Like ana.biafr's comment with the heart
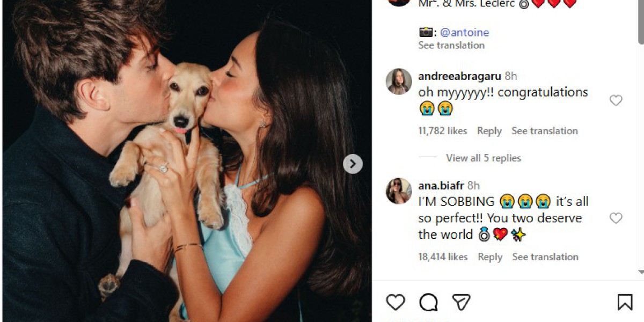The width and height of the screenshot is (644, 322). tap(616, 218)
